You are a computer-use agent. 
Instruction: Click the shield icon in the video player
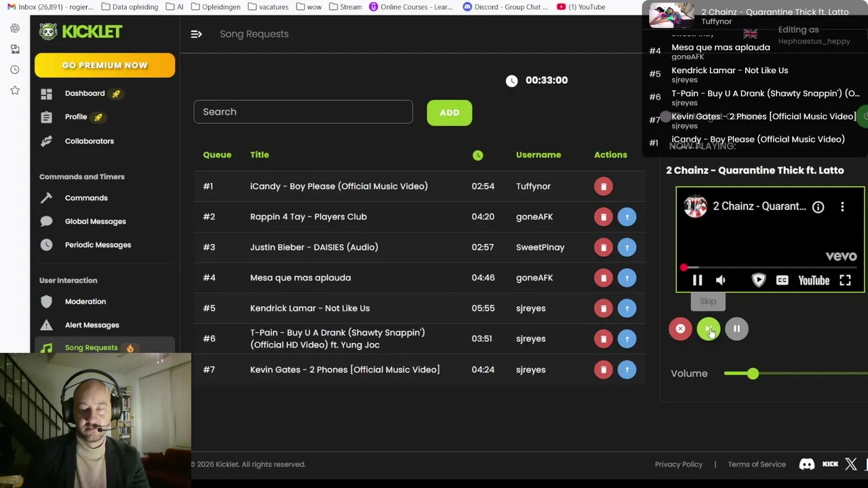[x=758, y=280]
